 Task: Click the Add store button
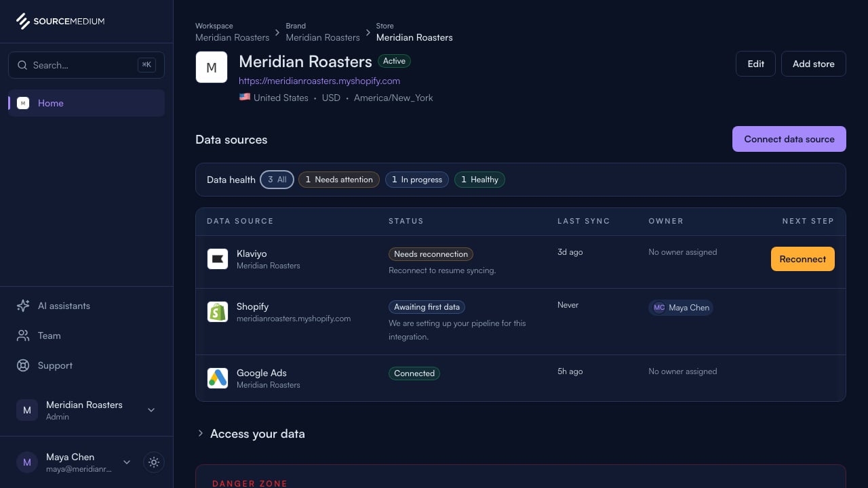coord(814,64)
